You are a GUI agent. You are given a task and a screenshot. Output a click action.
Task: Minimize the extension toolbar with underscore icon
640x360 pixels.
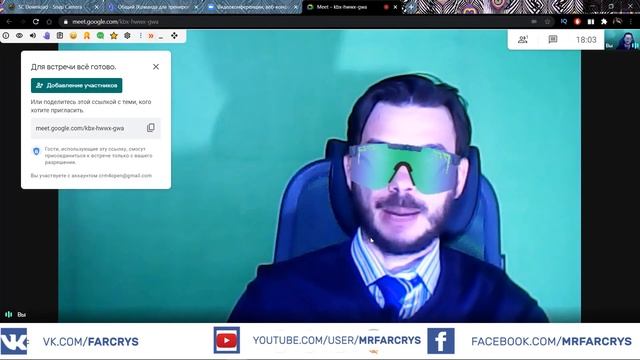point(161,37)
